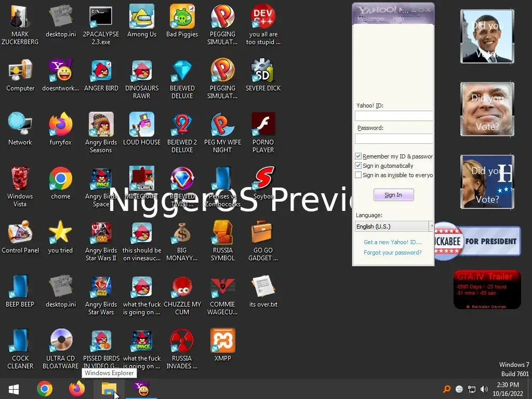Select the chome Chrome desktop shortcut

click(x=60, y=183)
